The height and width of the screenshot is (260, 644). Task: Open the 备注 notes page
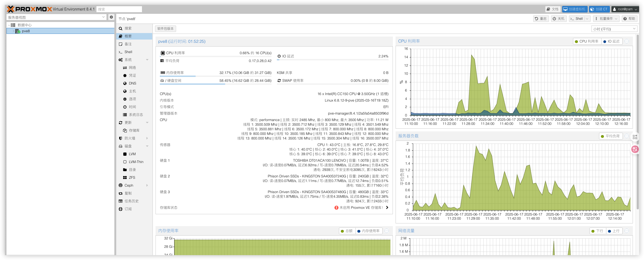tap(134, 44)
